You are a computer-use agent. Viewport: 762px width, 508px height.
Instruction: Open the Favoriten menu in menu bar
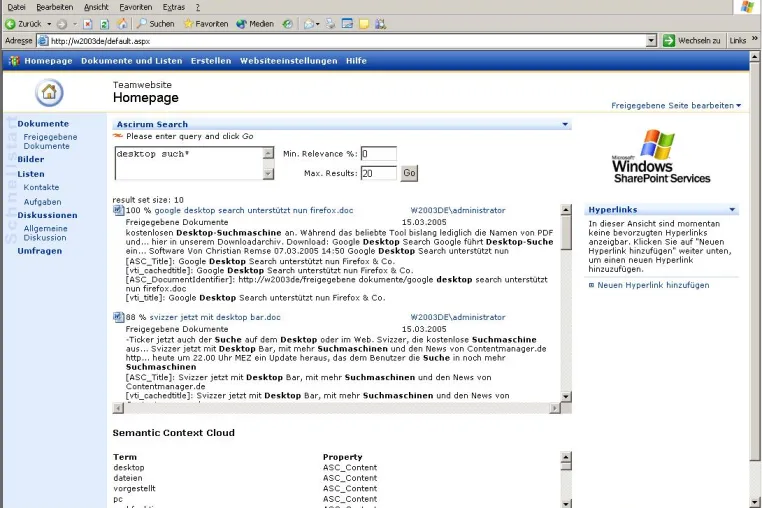[x=136, y=7]
